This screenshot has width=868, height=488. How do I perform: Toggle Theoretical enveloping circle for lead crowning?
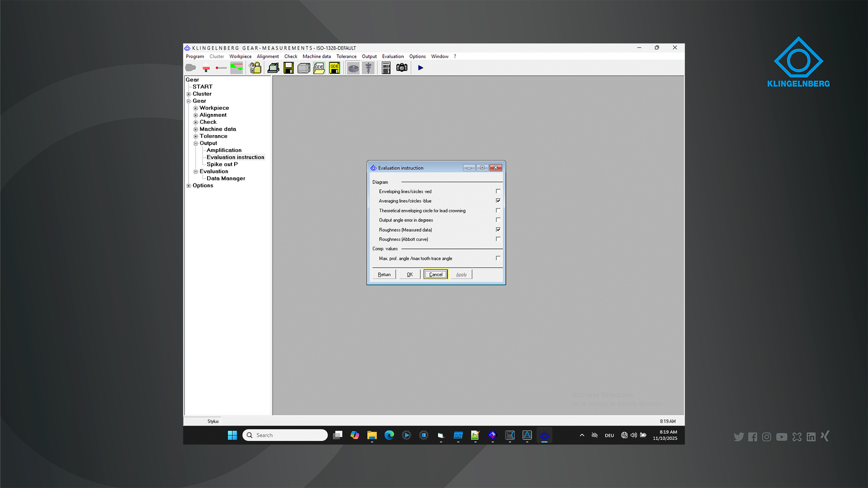coord(498,211)
